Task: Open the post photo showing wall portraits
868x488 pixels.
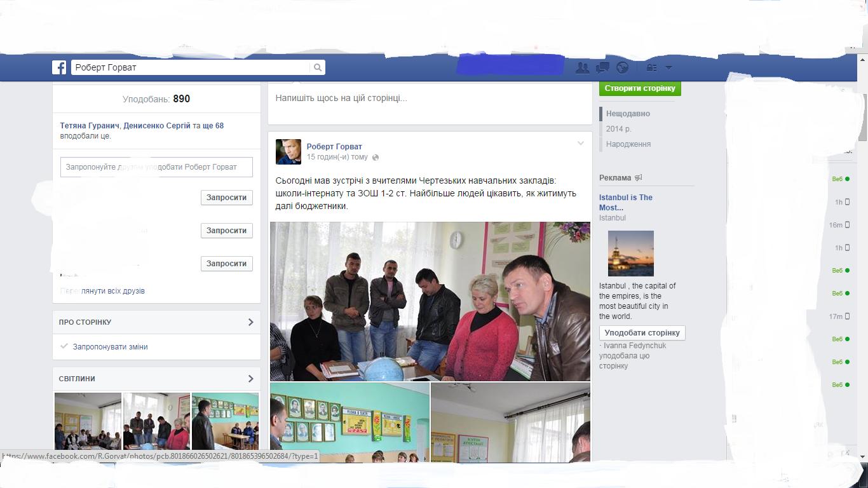Action: 349,422
